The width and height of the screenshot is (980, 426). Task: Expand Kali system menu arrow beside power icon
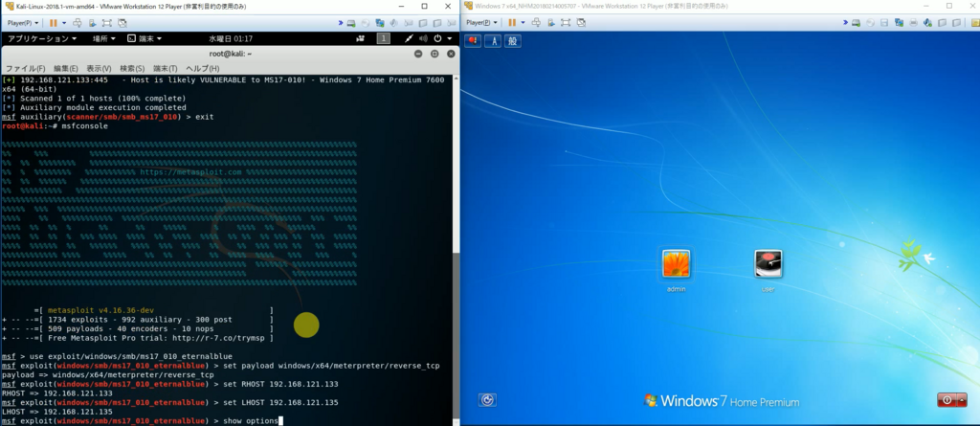point(449,38)
